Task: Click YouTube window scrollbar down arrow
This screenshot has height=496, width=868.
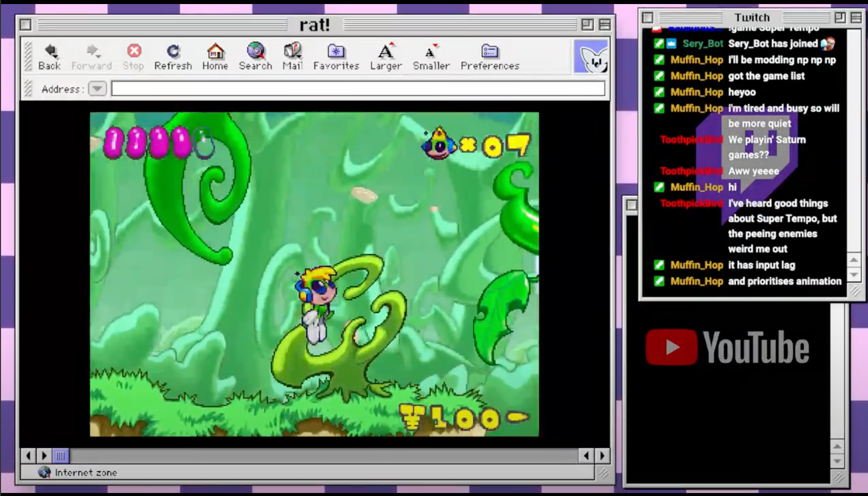Action: tap(837, 461)
